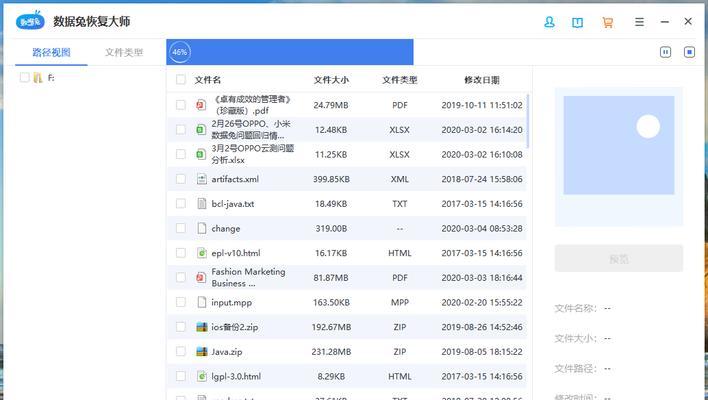Click the artifacts.xml file icon

[x=202, y=179]
